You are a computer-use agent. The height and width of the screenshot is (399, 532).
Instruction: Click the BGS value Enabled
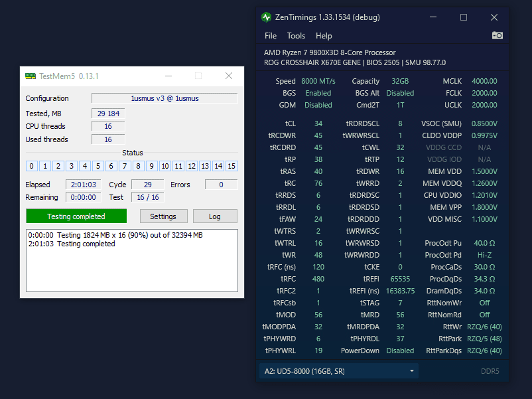point(318,93)
